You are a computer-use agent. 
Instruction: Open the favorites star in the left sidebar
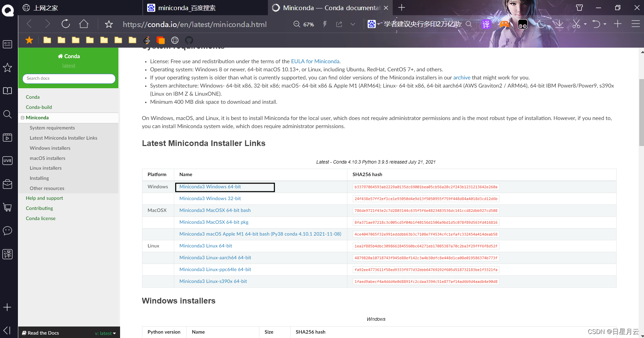point(7,68)
